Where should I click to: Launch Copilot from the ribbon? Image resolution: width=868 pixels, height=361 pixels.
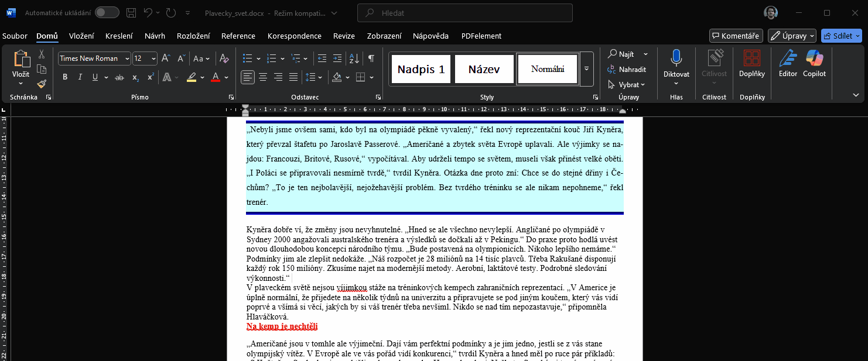(x=814, y=63)
